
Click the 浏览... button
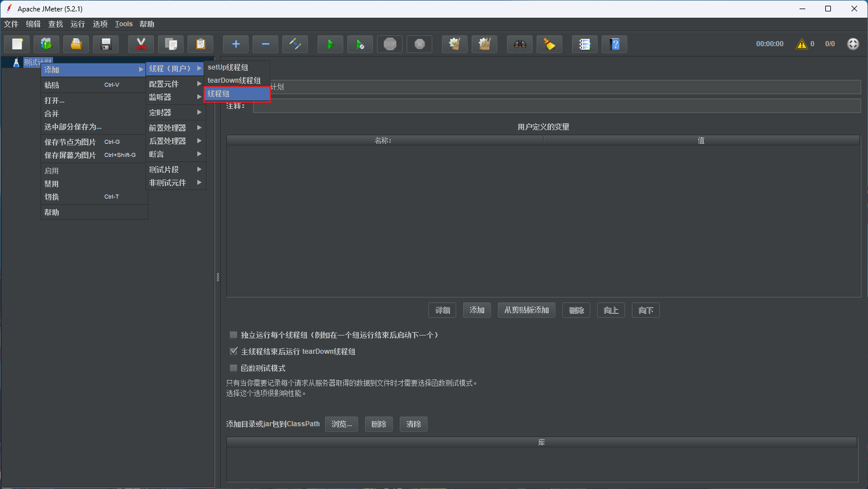(x=342, y=424)
